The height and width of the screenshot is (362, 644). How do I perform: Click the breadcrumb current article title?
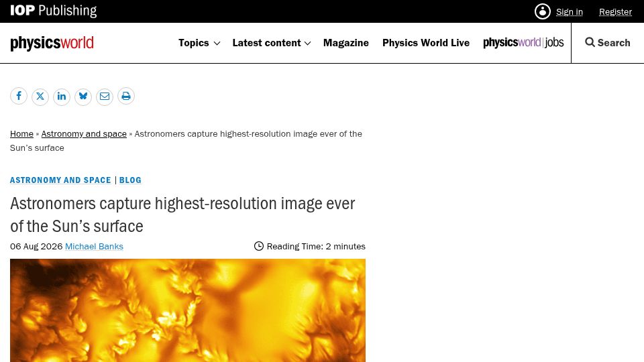pos(186,141)
